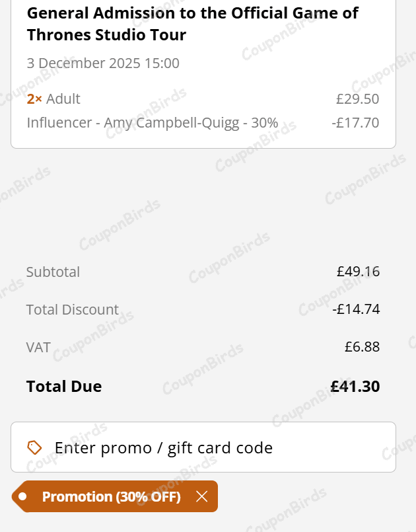The width and height of the screenshot is (416, 532).
Task: Click the orange 2× quantity indicator
Action: (x=34, y=99)
